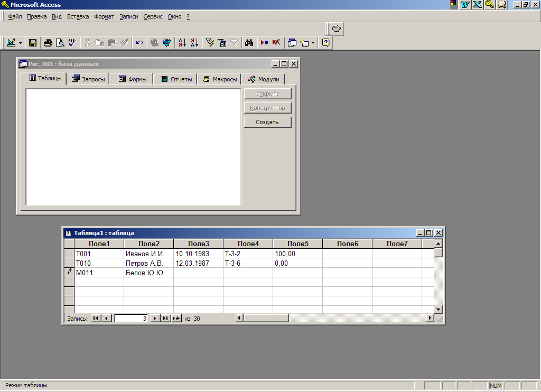541x392 pixels.
Task: Open the Правка menu
Action: point(36,16)
